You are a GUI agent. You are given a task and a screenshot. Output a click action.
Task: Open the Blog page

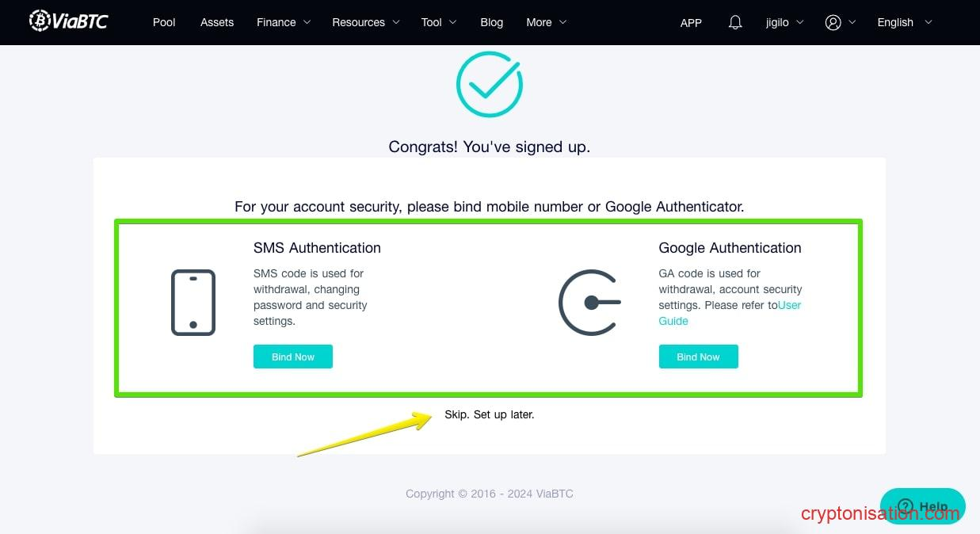point(492,22)
